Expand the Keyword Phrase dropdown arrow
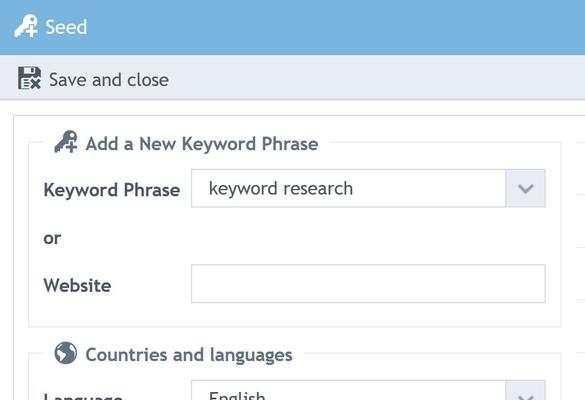Image resolution: width=585 pixels, height=400 pixels. (525, 188)
